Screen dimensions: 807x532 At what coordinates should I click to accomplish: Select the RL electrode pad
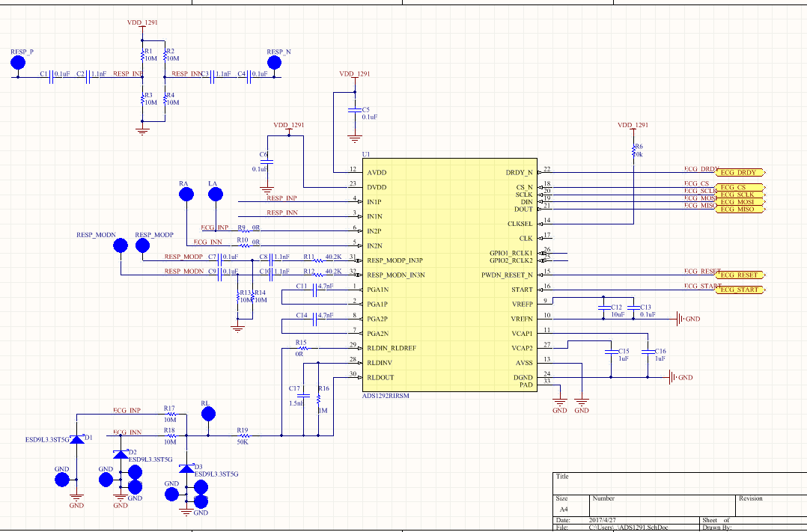[x=208, y=415]
